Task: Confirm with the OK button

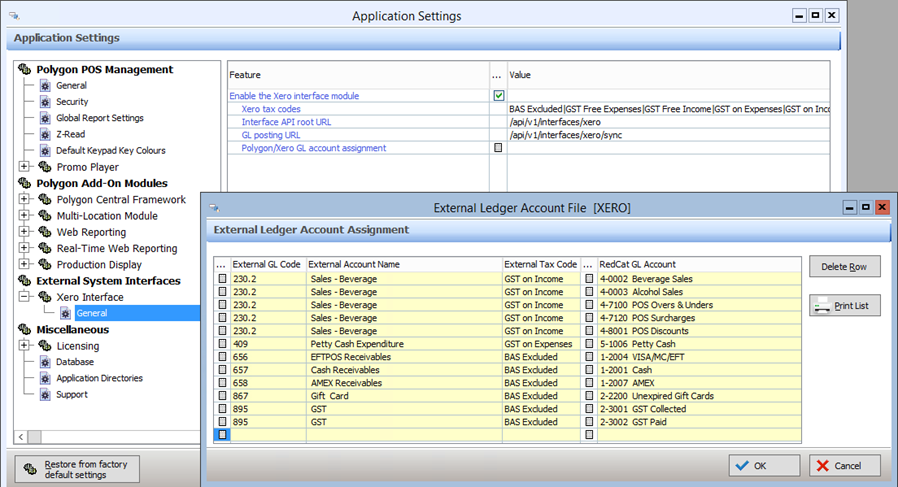Action: (x=764, y=465)
